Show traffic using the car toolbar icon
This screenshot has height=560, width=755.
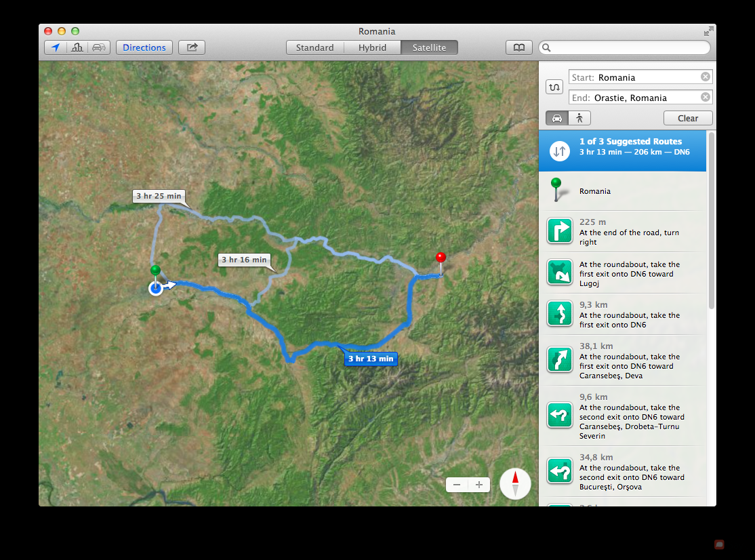point(99,47)
